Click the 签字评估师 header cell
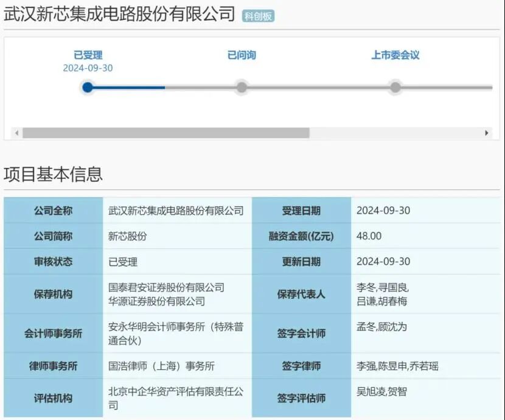 click(301, 399)
